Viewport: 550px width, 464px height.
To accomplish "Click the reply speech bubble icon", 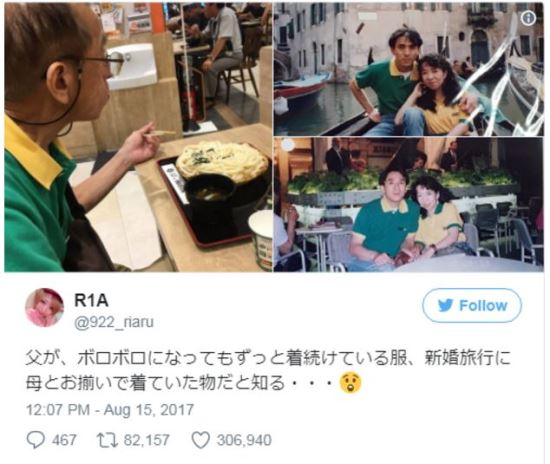I will (36, 440).
